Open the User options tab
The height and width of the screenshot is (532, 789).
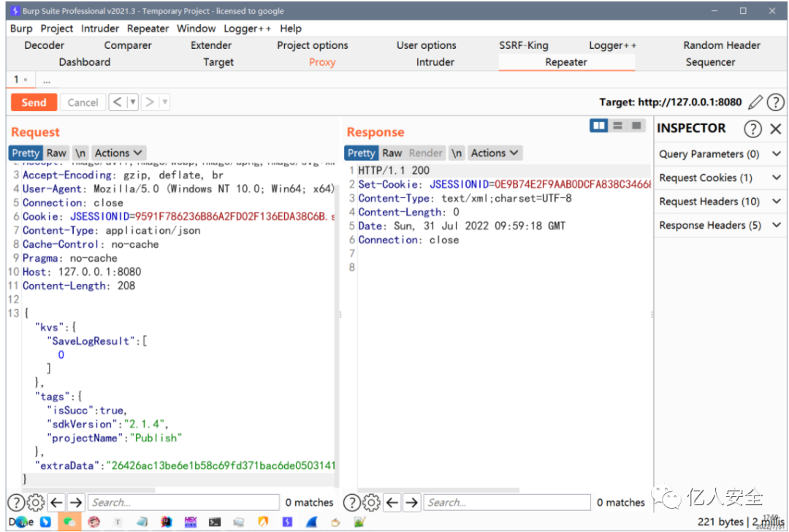tap(426, 45)
